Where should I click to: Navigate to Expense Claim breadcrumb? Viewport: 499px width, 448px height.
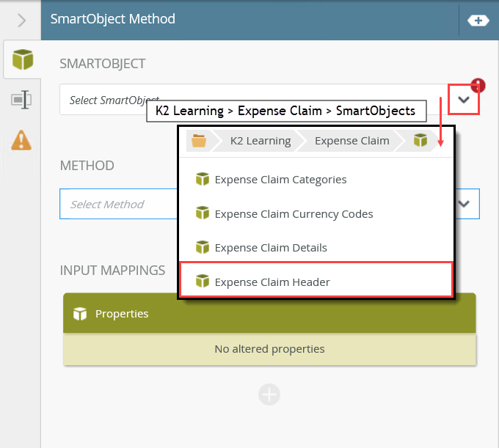(352, 141)
